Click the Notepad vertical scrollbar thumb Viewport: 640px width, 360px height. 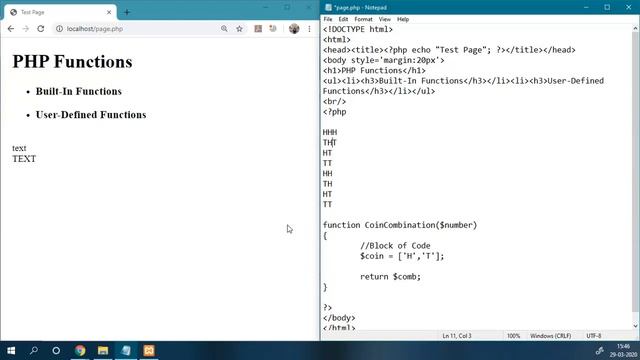click(636, 171)
